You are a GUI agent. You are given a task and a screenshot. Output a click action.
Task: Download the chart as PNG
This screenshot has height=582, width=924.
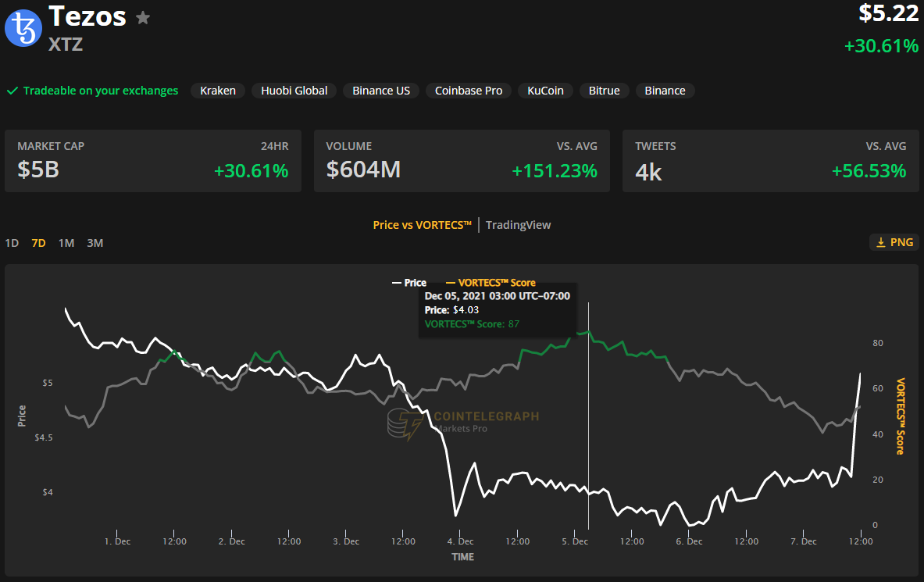(894, 242)
